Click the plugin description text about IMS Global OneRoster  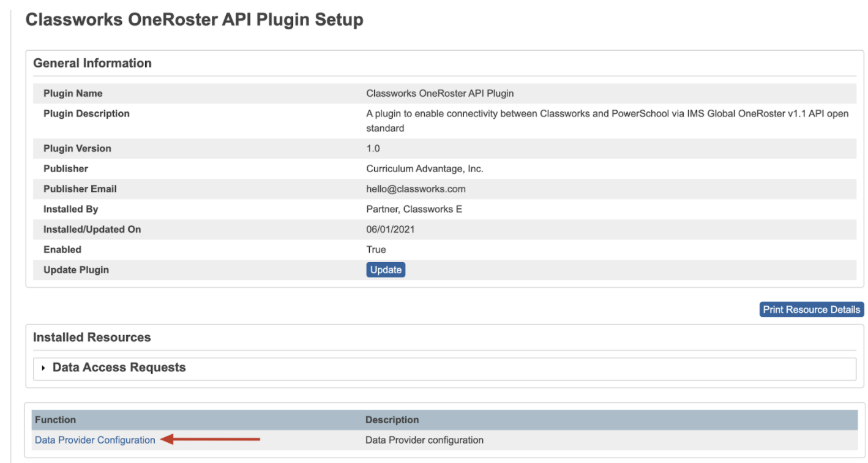tap(607, 121)
